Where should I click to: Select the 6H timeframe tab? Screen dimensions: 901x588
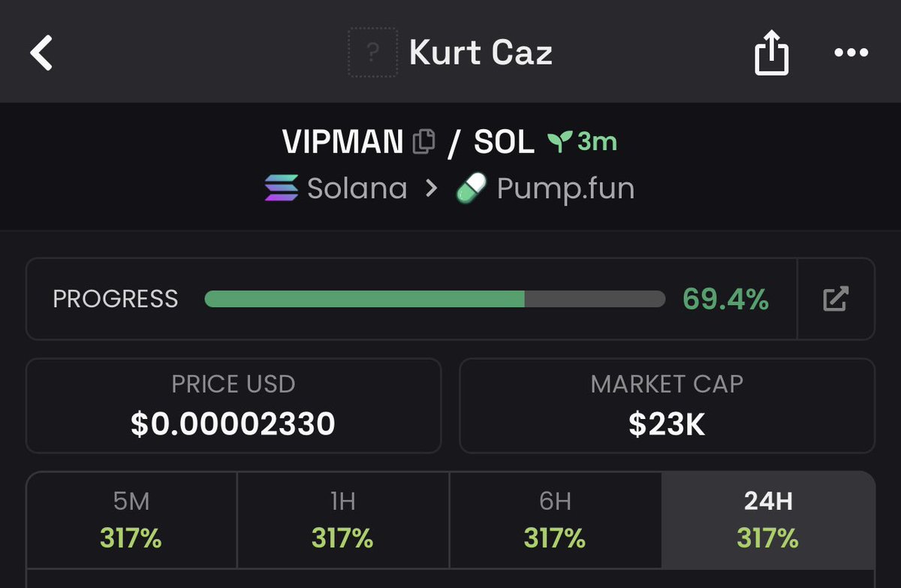[556, 520]
